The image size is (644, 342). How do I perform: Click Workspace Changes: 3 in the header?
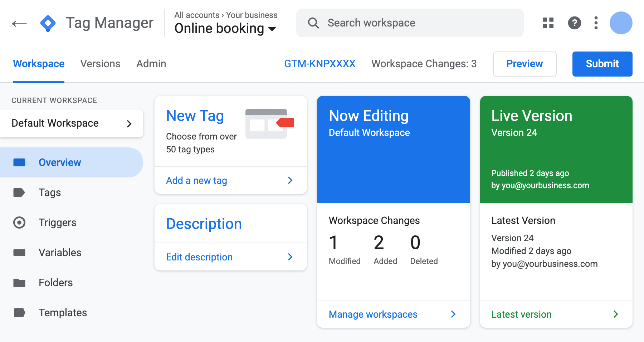click(424, 64)
